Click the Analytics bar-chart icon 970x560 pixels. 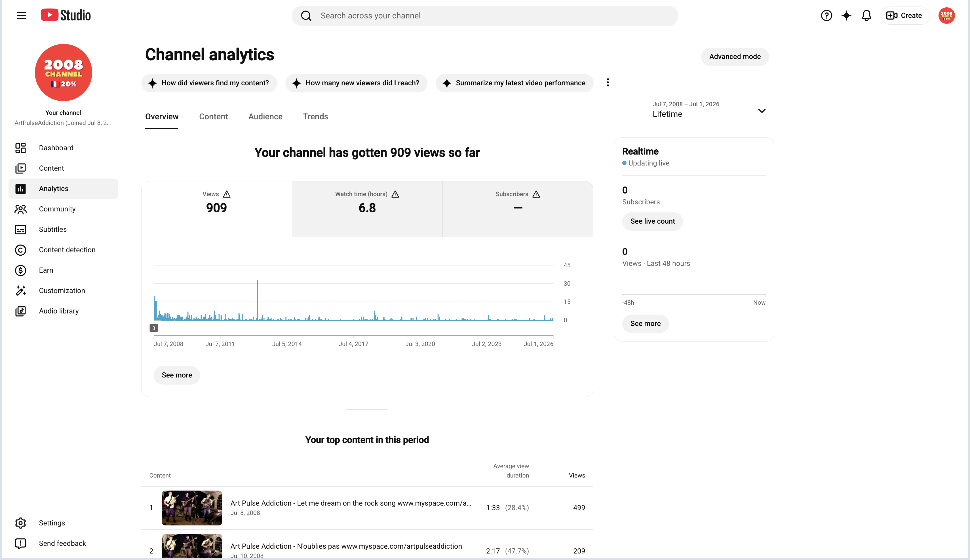[x=20, y=188]
